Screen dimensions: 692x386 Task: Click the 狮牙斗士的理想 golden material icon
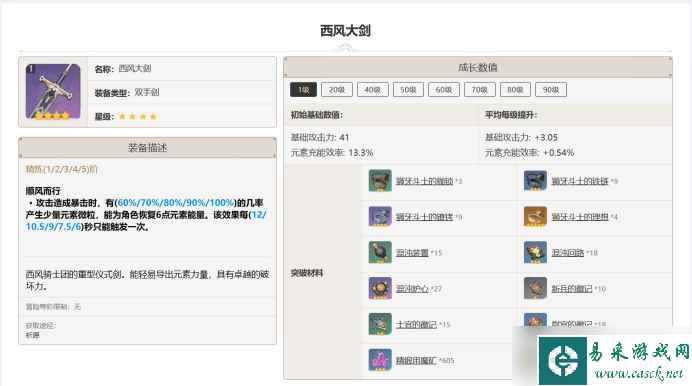535,217
